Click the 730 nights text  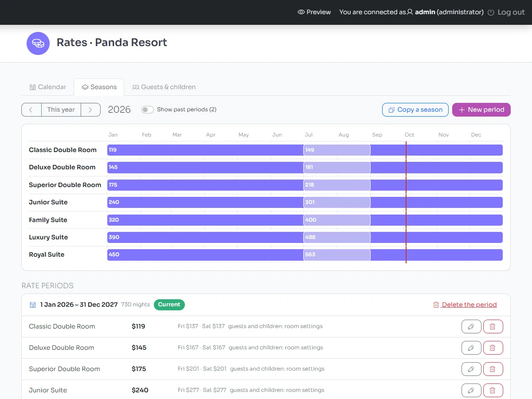pos(136,305)
